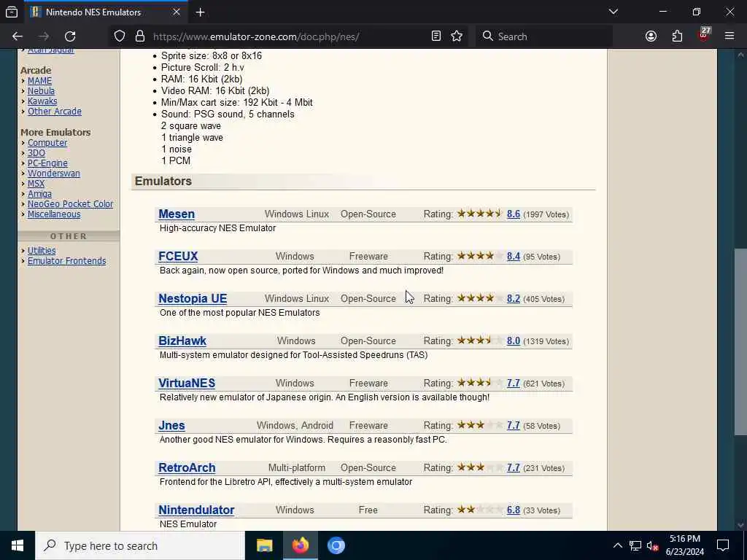Focus the browser Search box

[x=544, y=36]
